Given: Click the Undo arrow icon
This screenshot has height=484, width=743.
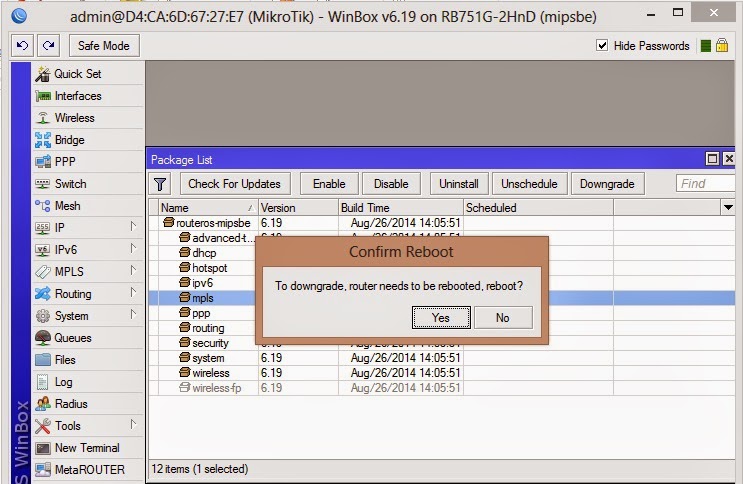Looking at the screenshot, I should pos(22,46).
